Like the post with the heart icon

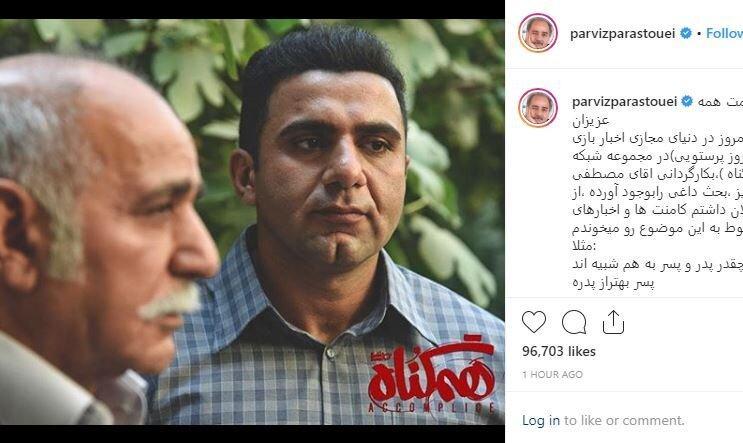tap(534, 322)
